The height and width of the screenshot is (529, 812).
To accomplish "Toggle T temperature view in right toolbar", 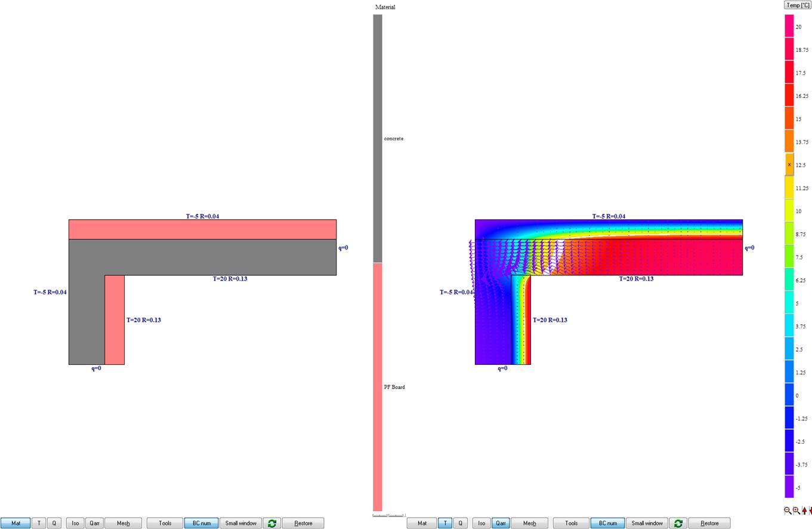I will [x=445, y=523].
